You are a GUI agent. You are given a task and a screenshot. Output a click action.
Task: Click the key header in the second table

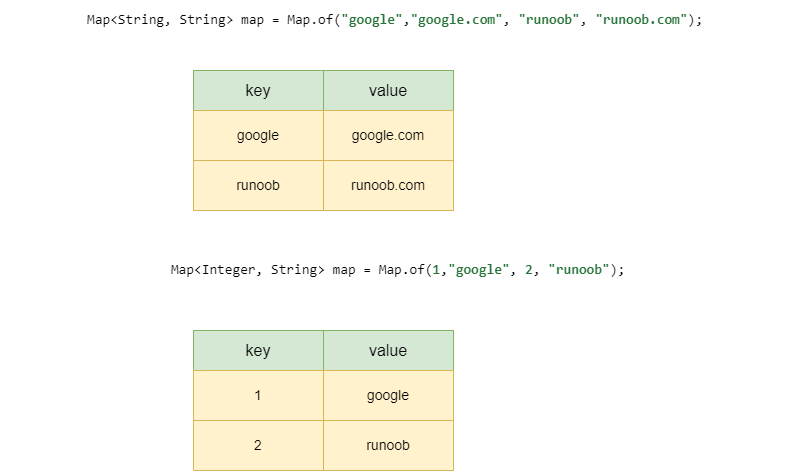(x=258, y=350)
